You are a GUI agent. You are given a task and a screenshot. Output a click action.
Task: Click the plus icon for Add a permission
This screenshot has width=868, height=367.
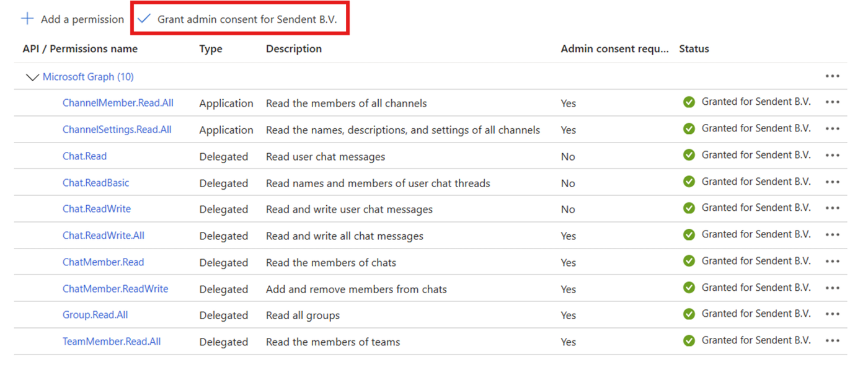(27, 19)
